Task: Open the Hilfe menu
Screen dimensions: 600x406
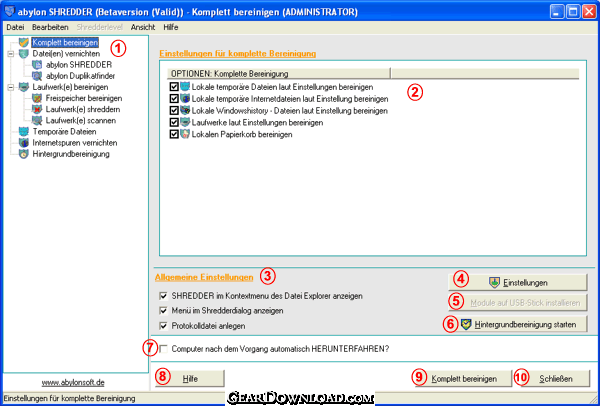Action: [x=171, y=27]
